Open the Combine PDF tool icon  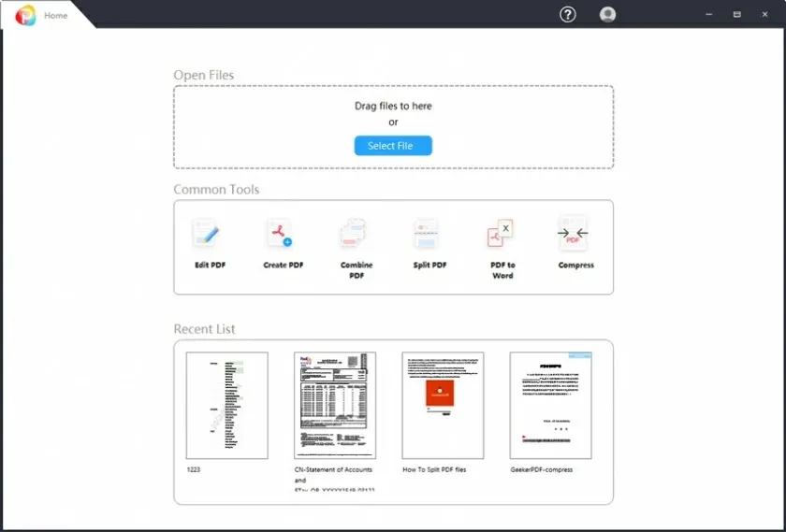354,234
